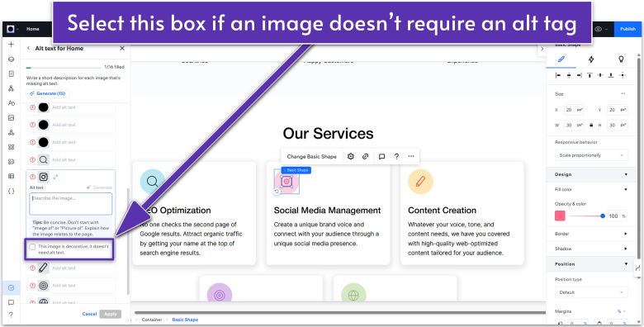Click align left icon in inspector

[558, 75]
